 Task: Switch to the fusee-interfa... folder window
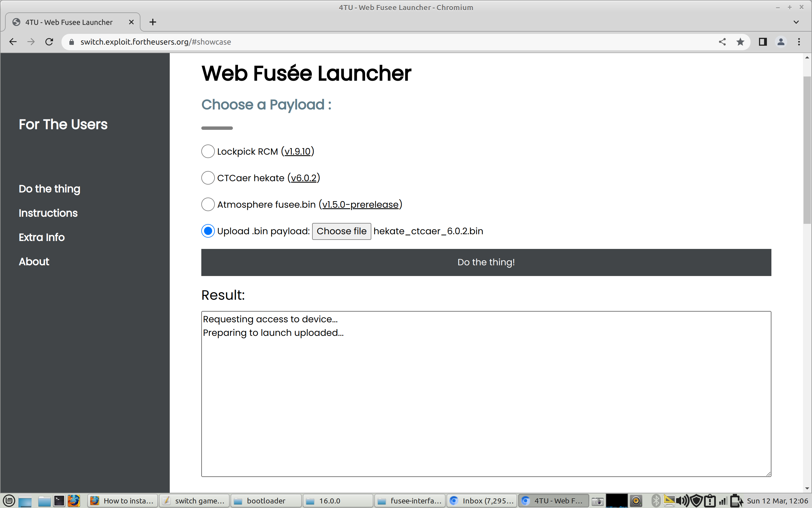(410, 501)
